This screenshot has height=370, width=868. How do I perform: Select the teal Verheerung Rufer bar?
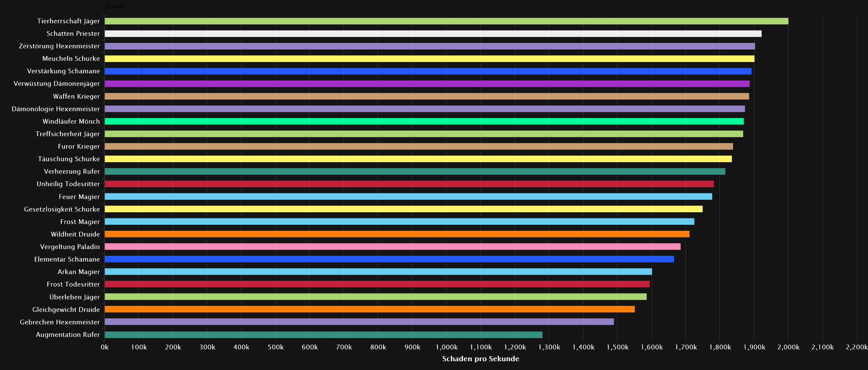415,171
